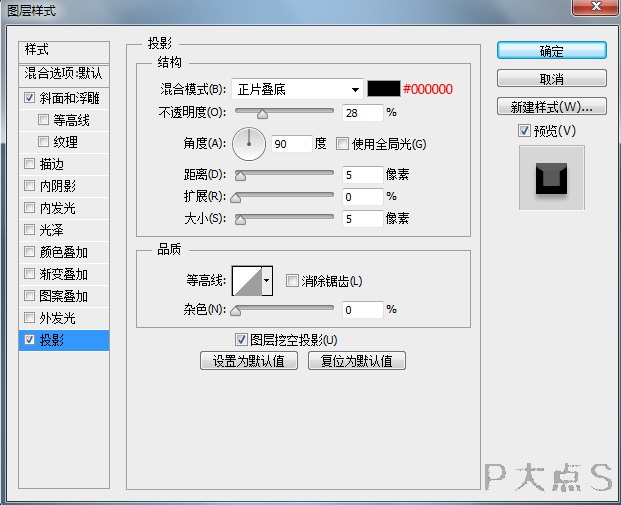Check 消除锯齿(L) option
Viewport: 621px width, 505px height.
tap(292, 280)
